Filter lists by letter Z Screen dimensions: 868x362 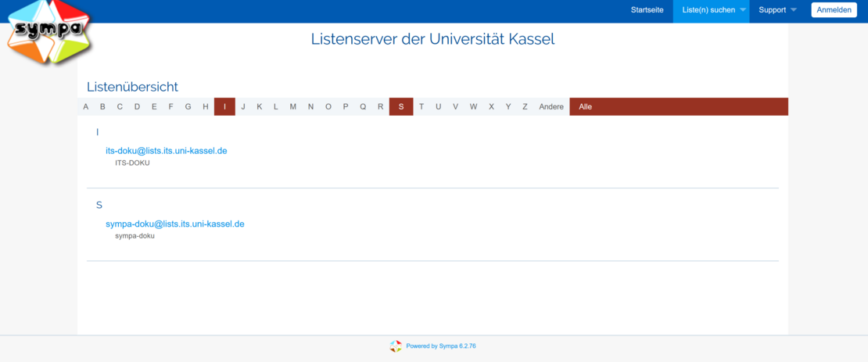coord(525,107)
